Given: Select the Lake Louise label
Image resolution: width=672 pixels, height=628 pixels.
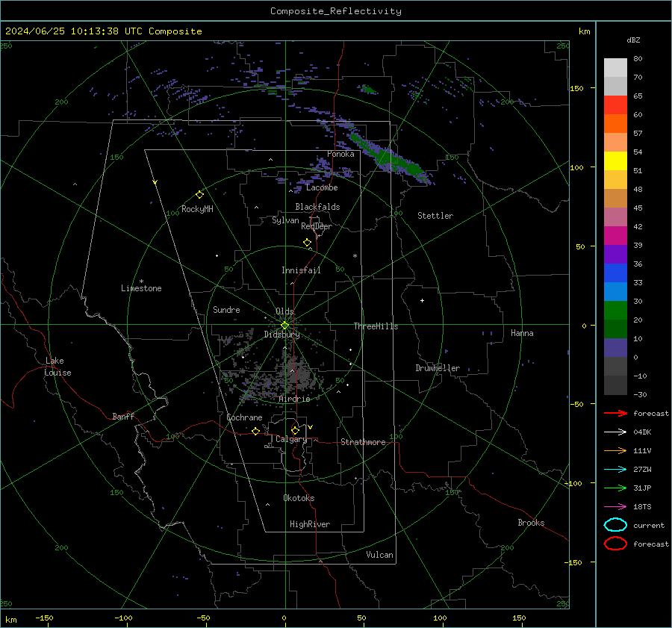Looking at the screenshot, I should (x=57, y=367).
